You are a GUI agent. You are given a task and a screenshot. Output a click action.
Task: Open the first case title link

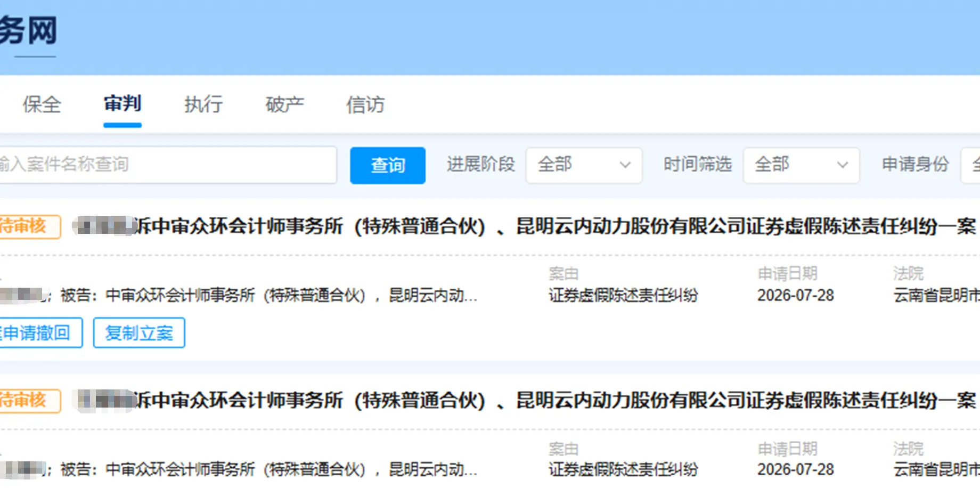point(525,226)
